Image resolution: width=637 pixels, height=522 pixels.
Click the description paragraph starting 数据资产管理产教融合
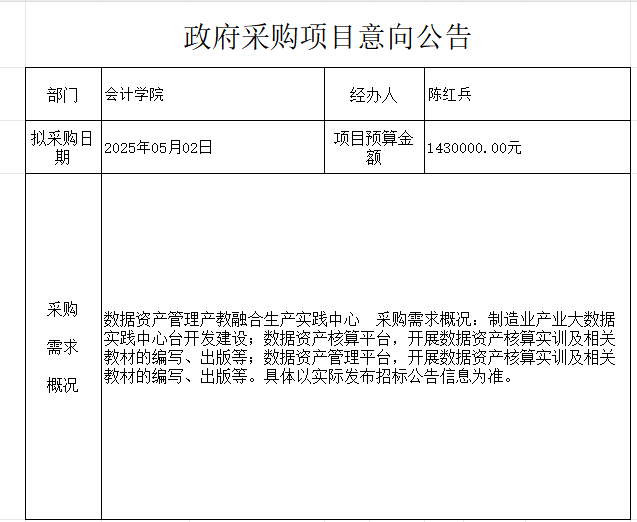coord(360,348)
